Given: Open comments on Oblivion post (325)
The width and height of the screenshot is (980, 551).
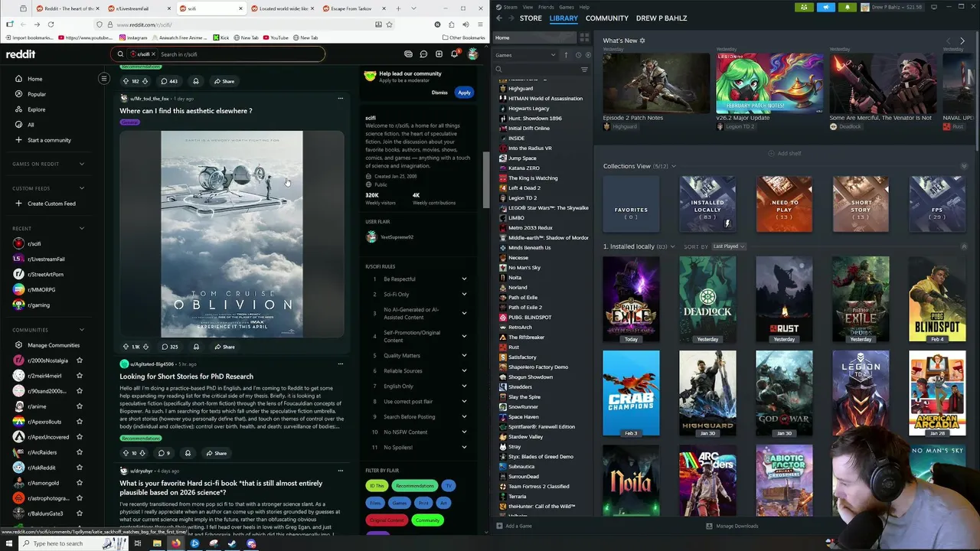Looking at the screenshot, I should coord(169,347).
